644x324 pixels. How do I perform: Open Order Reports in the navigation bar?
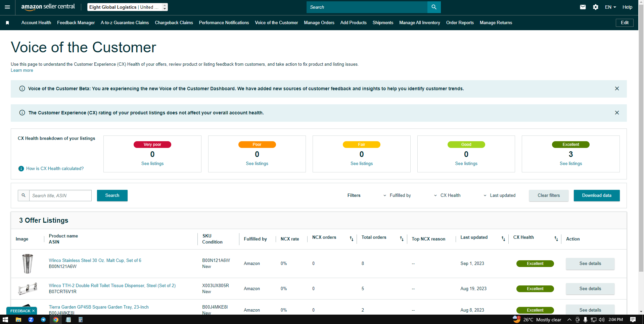pyautogui.click(x=460, y=23)
